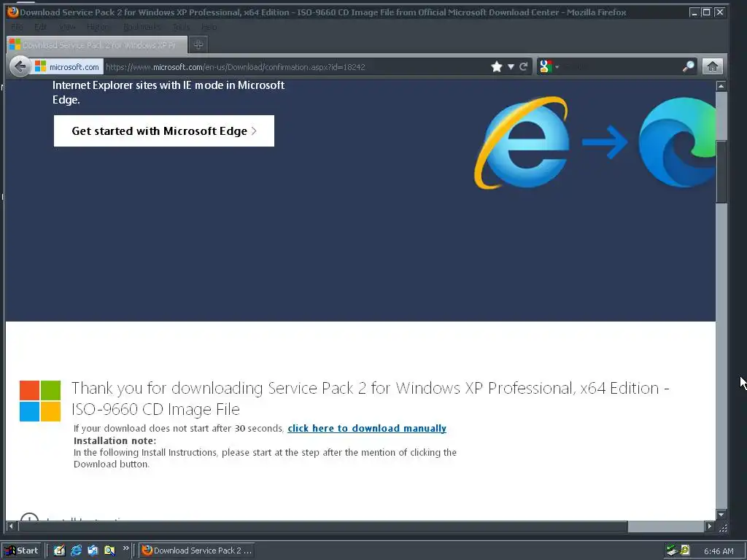
Task: Click the microsoft.com site identity badge
Action: click(67, 66)
